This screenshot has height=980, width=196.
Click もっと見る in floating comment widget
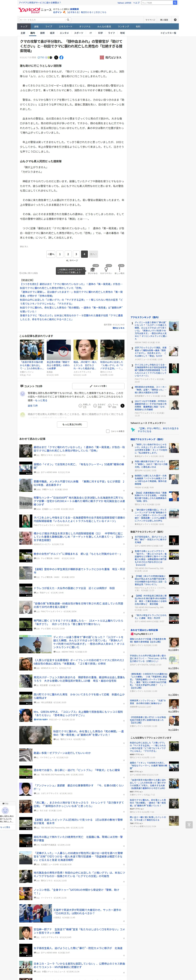(x=5, y=827)
